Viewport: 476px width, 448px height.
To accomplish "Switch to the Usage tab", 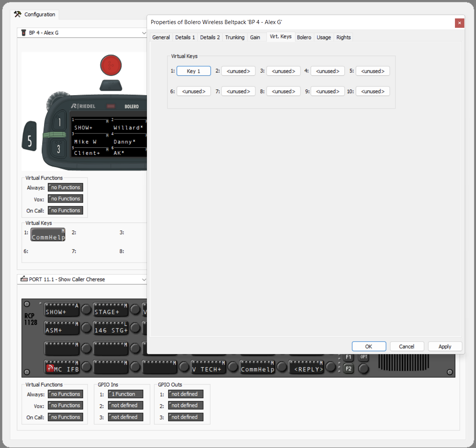I will coord(324,37).
